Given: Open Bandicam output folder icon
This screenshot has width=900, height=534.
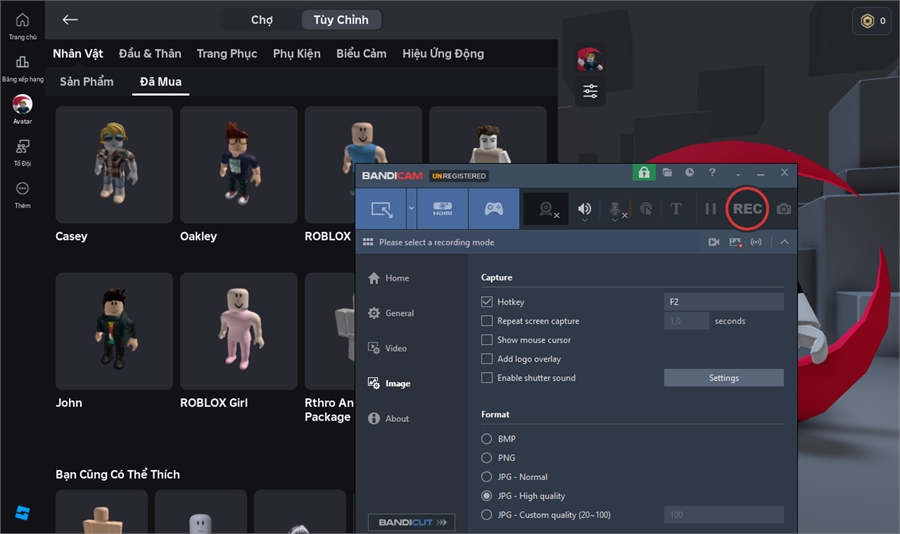Looking at the screenshot, I should [667, 173].
